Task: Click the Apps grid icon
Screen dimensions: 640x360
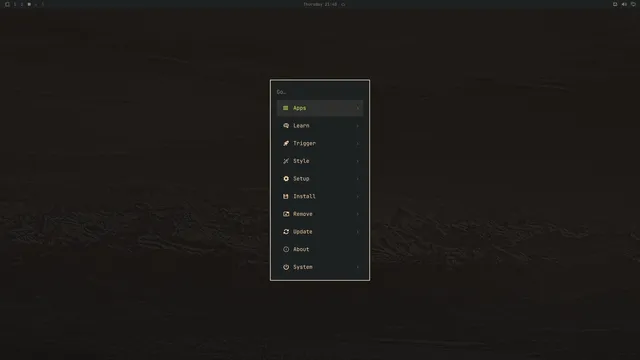Action: [x=286, y=108]
